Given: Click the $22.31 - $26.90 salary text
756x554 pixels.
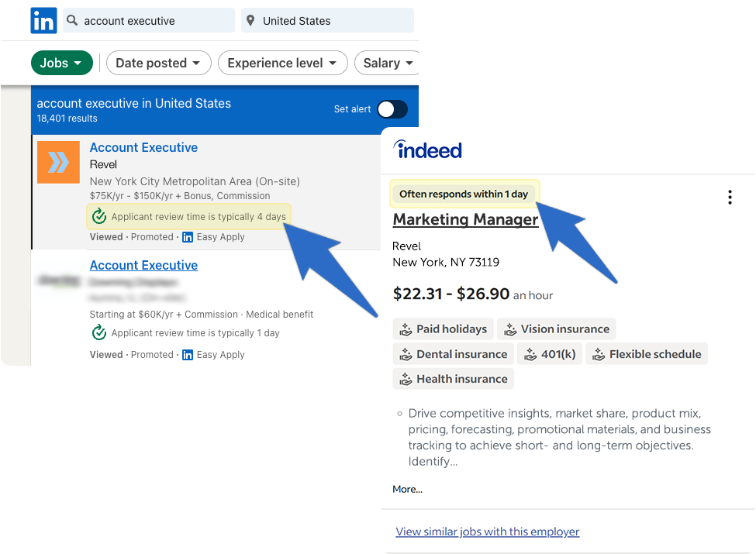Looking at the screenshot, I should [451, 294].
